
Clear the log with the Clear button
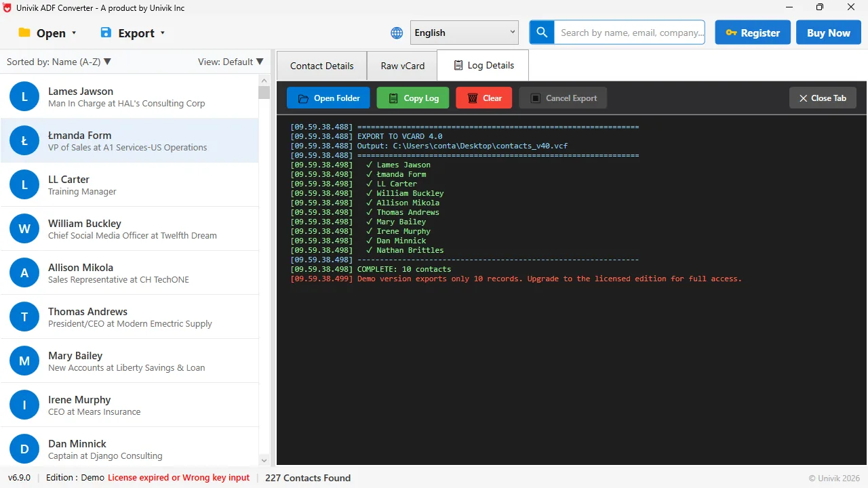coord(484,98)
